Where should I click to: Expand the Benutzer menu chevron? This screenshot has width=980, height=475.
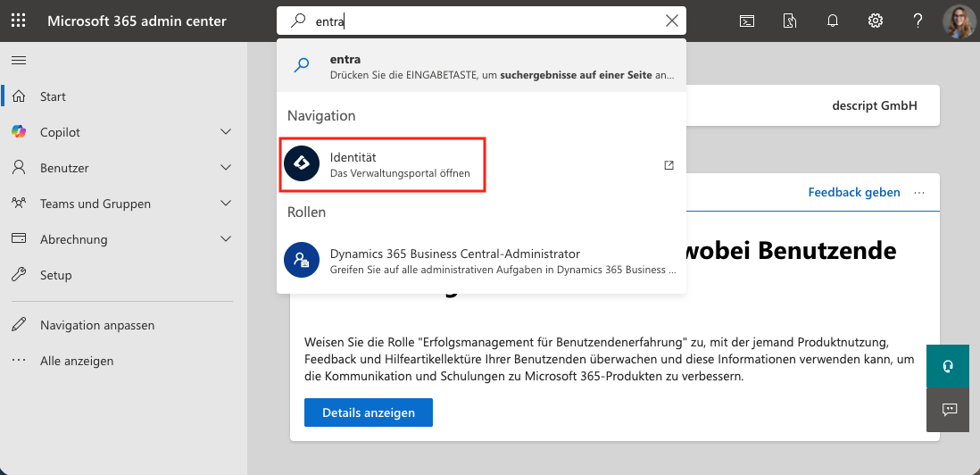226,168
